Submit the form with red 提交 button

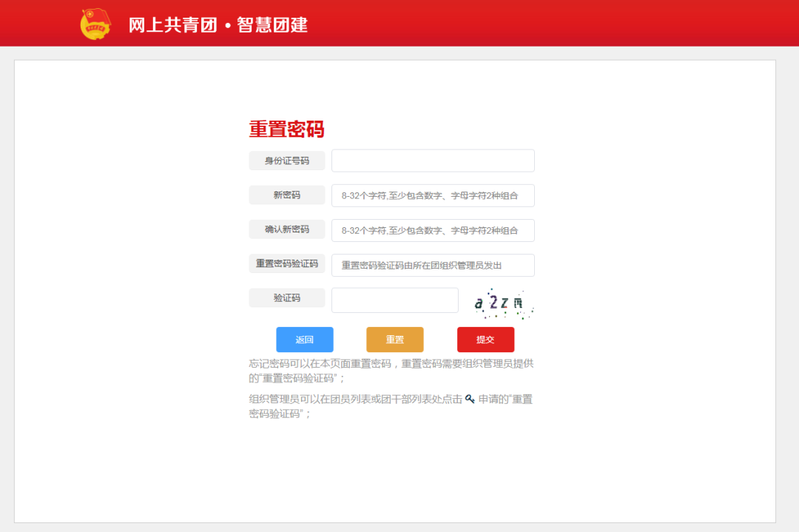[485, 340]
